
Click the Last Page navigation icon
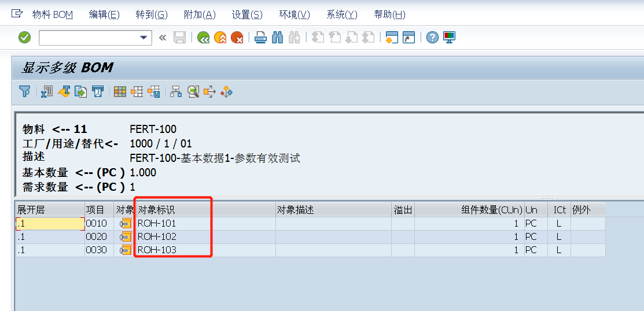tap(369, 38)
